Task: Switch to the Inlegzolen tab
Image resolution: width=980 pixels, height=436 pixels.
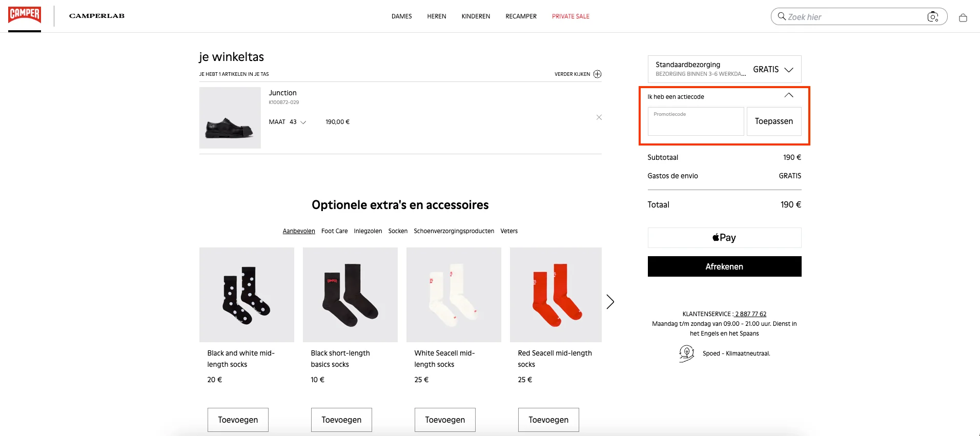Action: pos(367,231)
